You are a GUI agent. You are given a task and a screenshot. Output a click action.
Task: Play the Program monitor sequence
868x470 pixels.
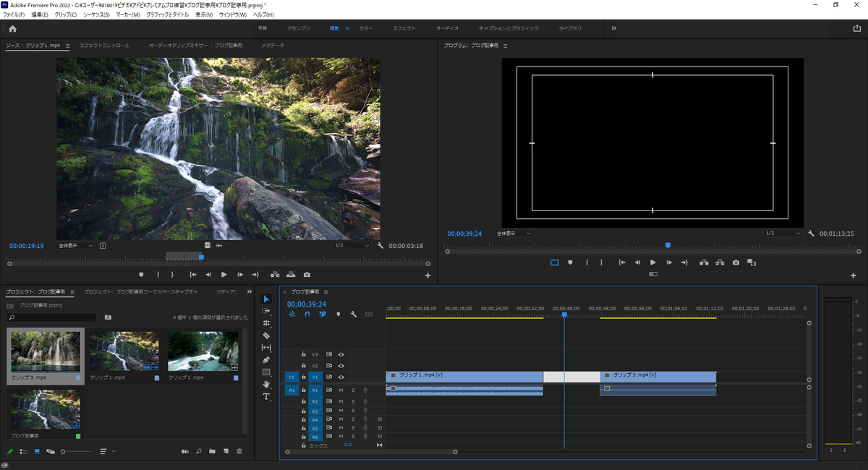[653, 262]
